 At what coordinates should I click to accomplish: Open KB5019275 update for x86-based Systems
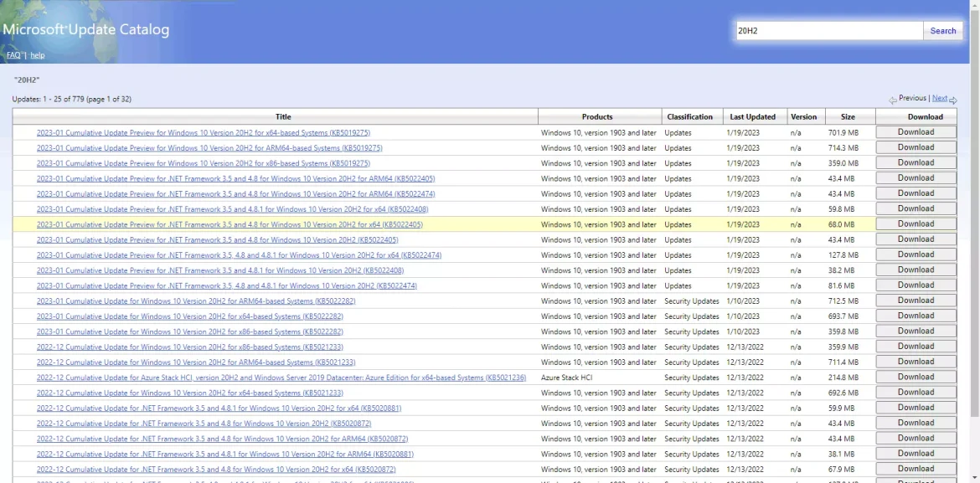(204, 163)
